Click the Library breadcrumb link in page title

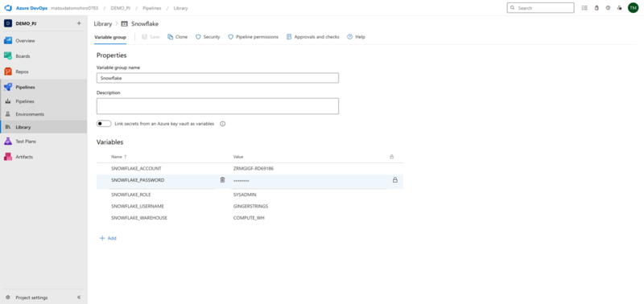tap(103, 24)
